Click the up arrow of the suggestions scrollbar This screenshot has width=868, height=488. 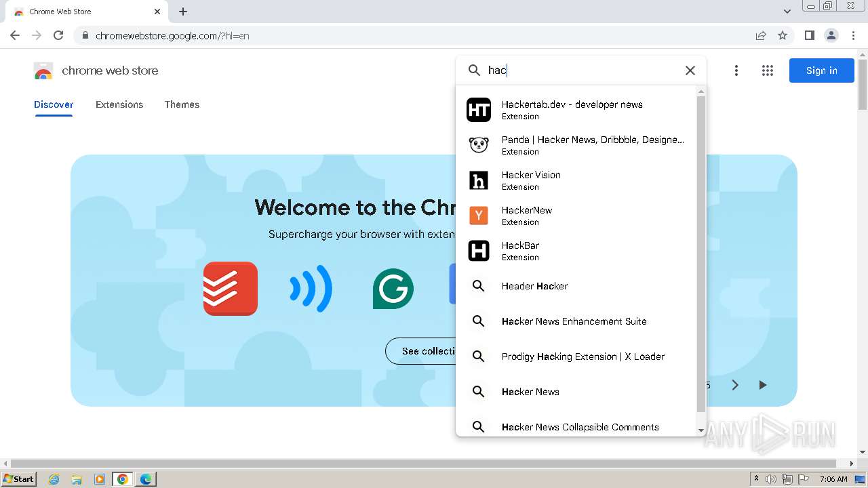coord(701,91)
